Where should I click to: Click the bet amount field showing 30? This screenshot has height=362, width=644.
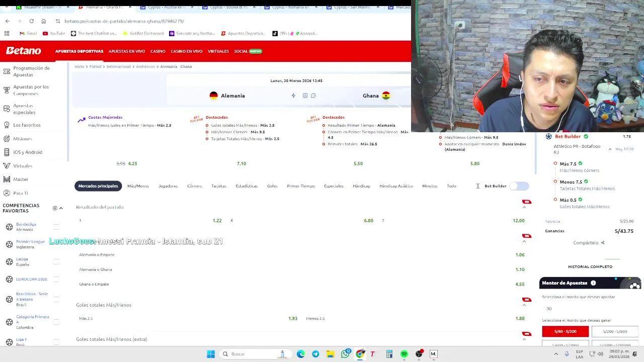[x=590, y=309]
